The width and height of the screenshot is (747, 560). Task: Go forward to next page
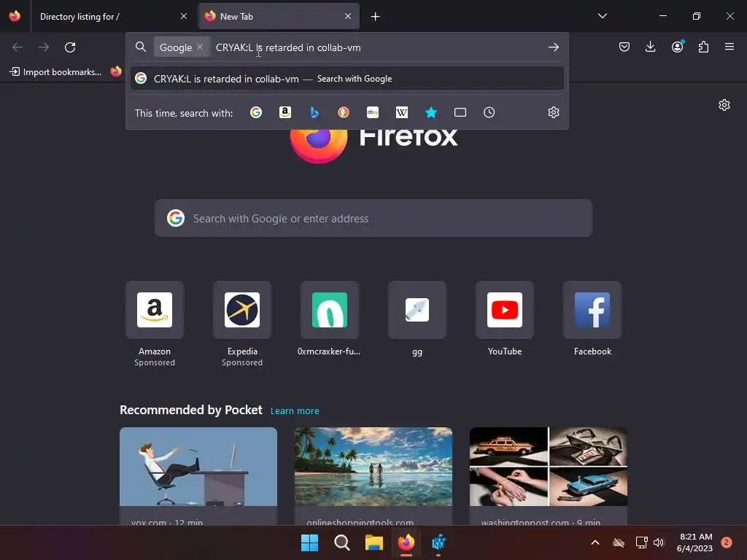[x=44, y=47]
